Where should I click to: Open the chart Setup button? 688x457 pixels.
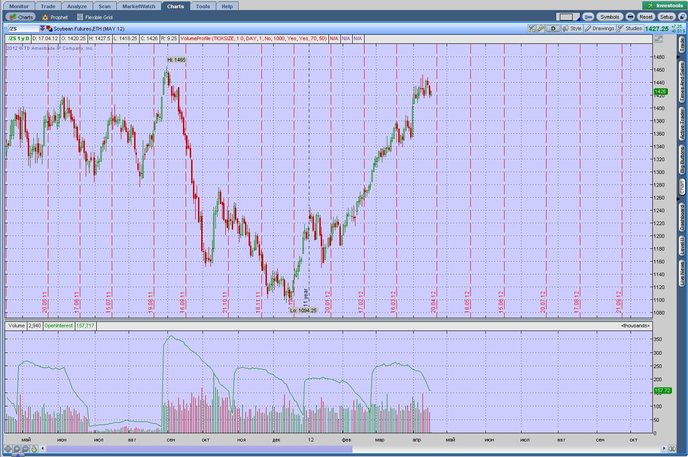coord(666,17)
